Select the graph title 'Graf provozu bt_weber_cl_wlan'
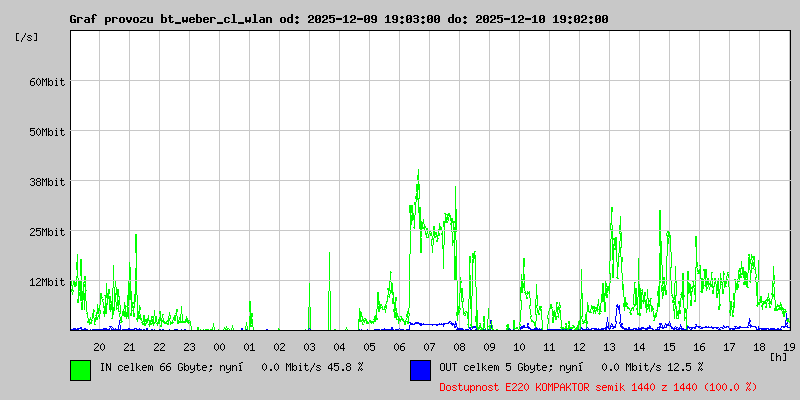 (172, 19)
